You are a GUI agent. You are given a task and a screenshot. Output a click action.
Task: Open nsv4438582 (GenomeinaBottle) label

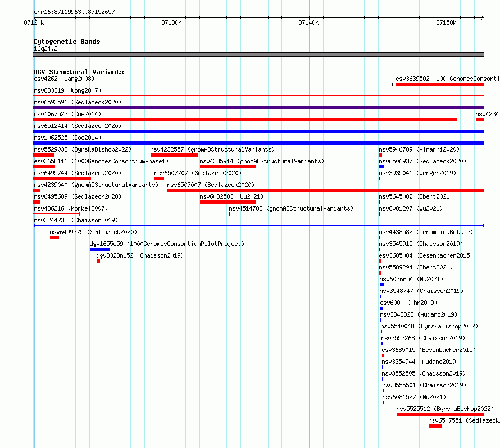point(426,232)
